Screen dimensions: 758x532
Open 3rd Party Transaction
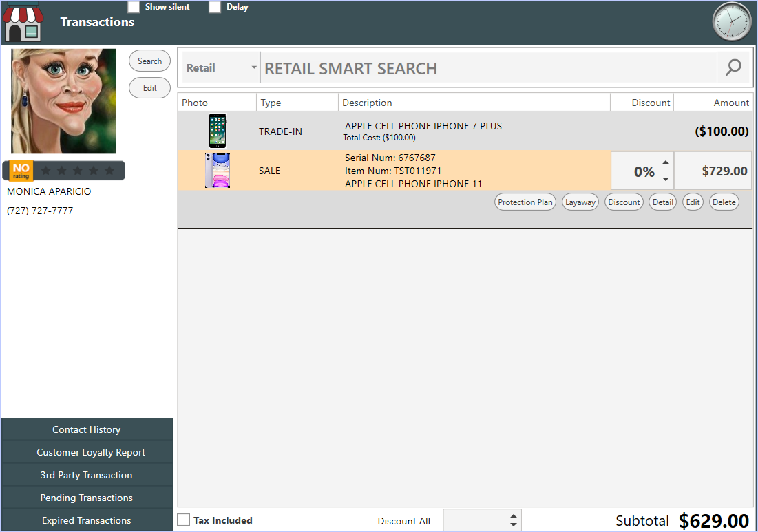87,475
